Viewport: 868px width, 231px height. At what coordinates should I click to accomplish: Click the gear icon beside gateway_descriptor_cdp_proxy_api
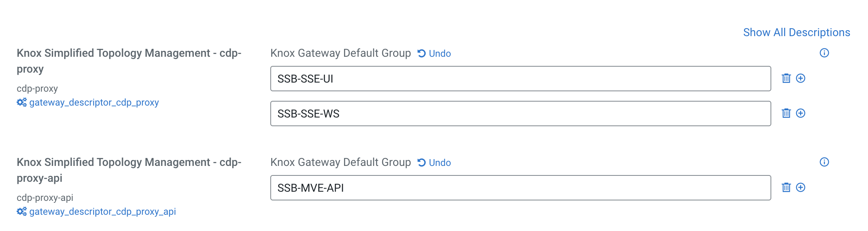pyautogui.click(x=22, y=212)
